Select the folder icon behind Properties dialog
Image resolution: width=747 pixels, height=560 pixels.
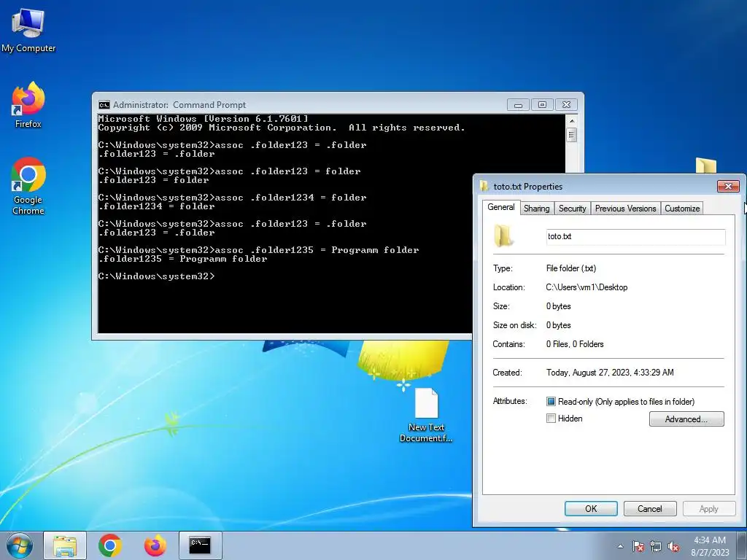click(705, 166)
